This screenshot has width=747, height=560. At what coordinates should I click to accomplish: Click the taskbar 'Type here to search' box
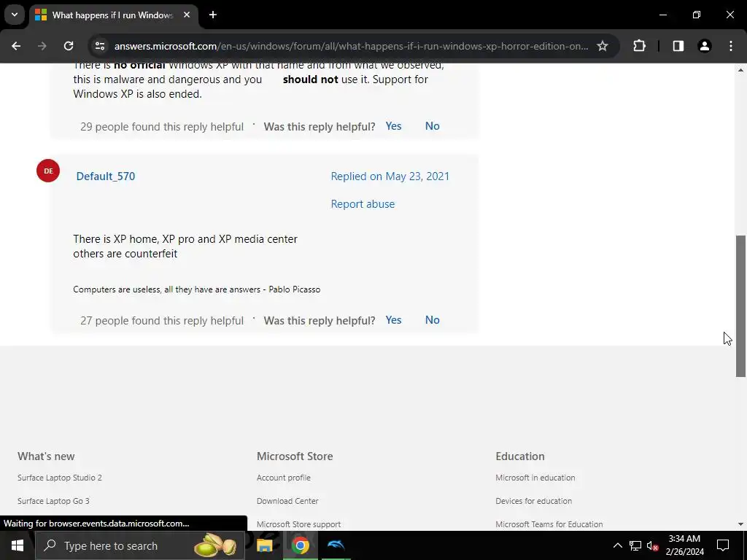coord(139,545)
